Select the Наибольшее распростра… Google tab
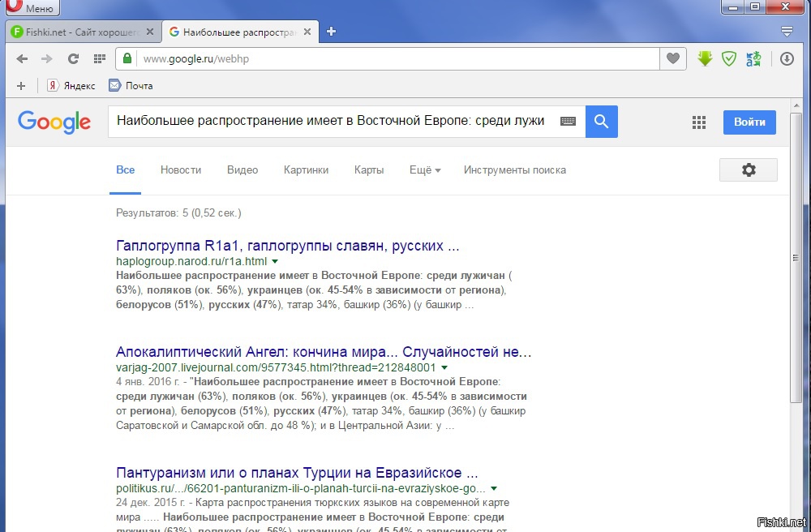This screenshot has height=532, width=811. tap(240, 32)
